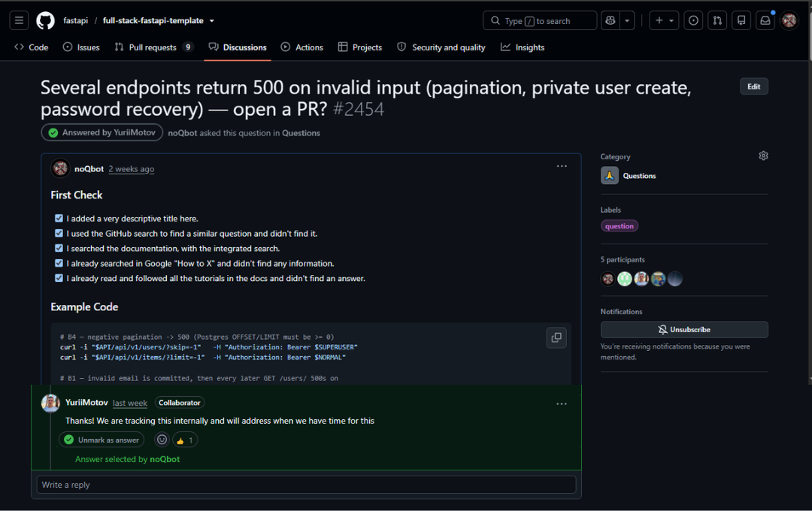Focus the 'Write a reply' field
Screen dimensions: 812x511
coord(307,485)
